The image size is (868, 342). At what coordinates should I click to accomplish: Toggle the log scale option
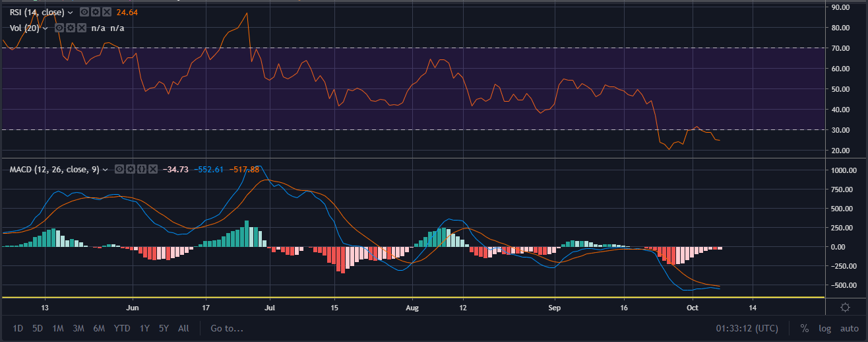click(824, 328)
